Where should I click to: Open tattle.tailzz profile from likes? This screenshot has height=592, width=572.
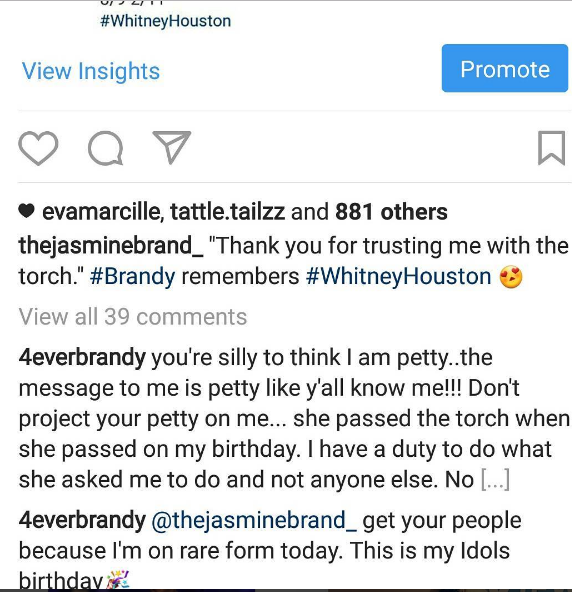click(x=227, y=212)
